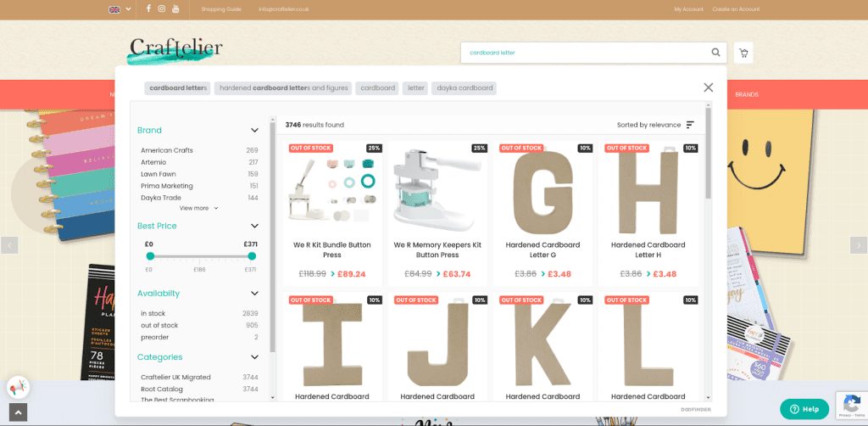The image size is (868, 426).
Task: Open Craftelier's Facebook page icon
Action: [x=148, y=8]
